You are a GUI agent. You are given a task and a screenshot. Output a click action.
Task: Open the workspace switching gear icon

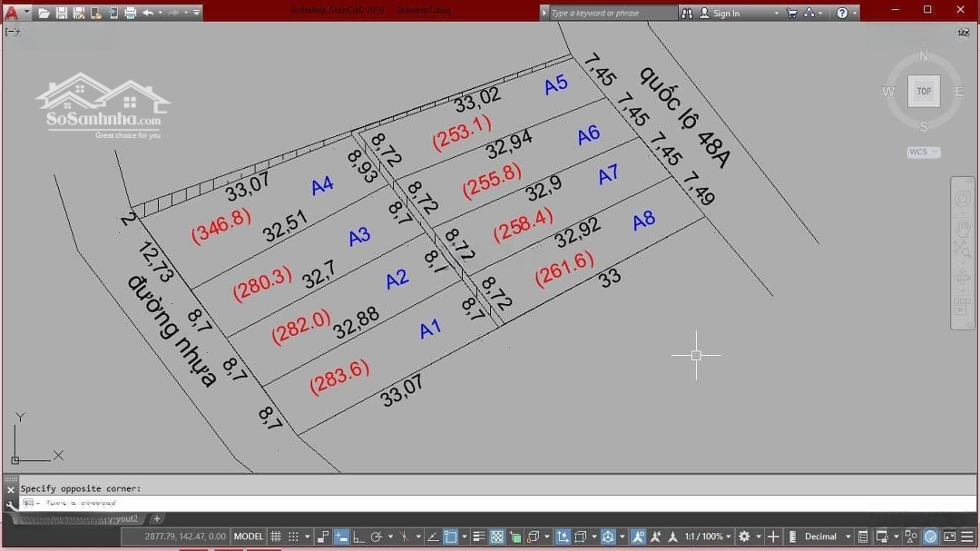coord(744,536)
